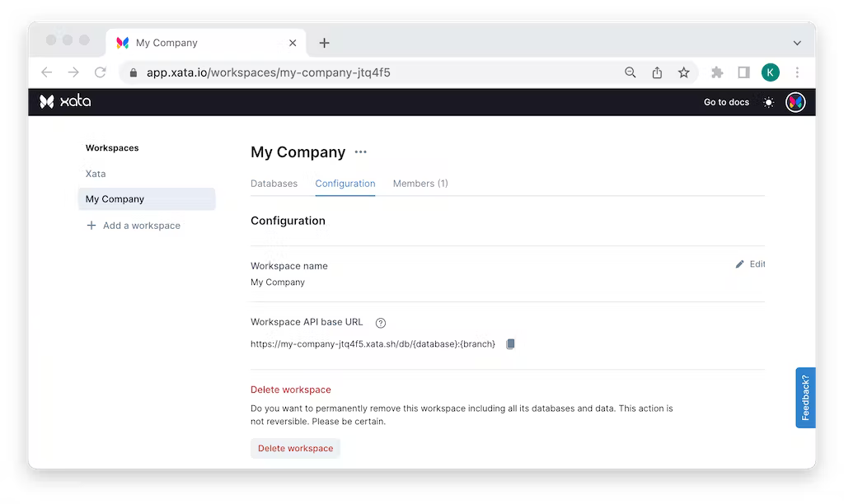Open the user avatar menu in header

795,102
